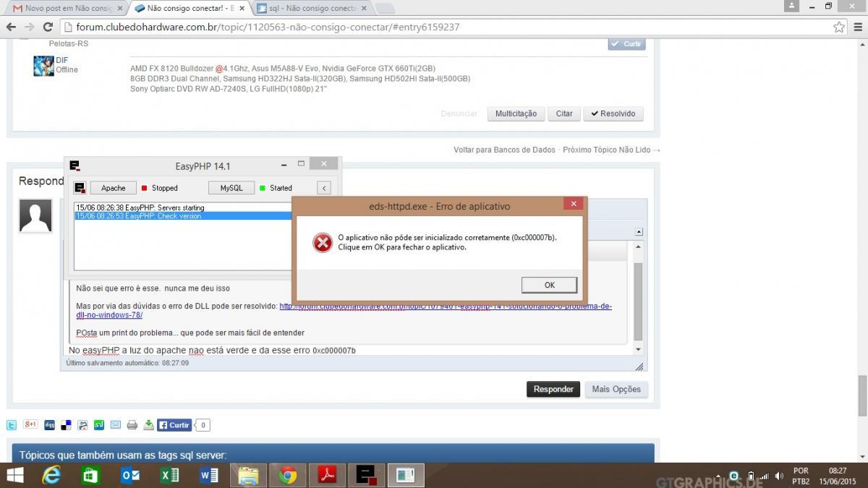Bookmark the page with the star icon
This screenshot has height=488, width=868.
838,27
